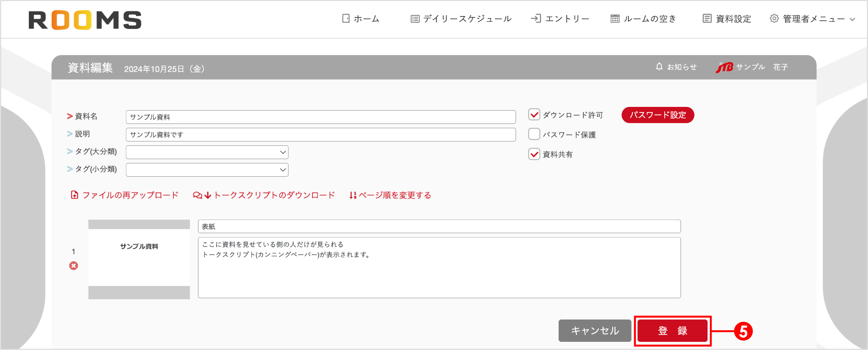The image size is (868, 350).
Task: Click the ルームの空き calendar icon
Action: point(615,19)
